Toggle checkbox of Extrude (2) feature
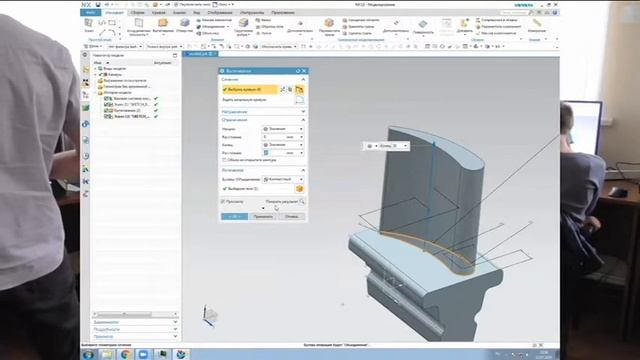This screenshot has height=360, width=640. pyautogui.click(x=108, y=110)
